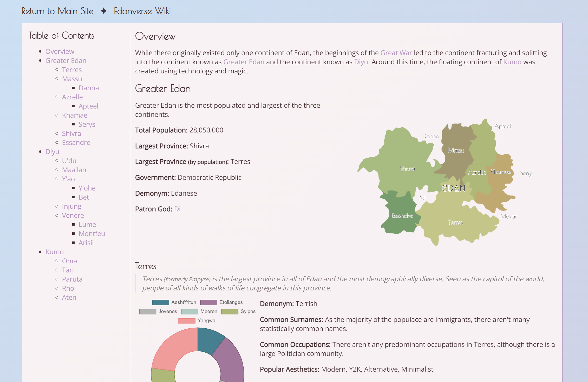Toggle the Etoilanges legend swatch
588x382 pixels.
coord(208,302)
